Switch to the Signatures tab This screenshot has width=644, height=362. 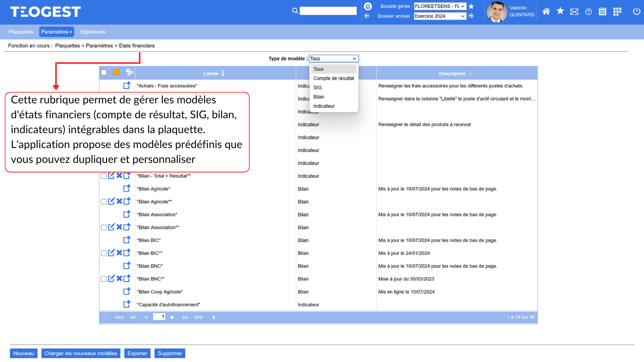click(x=93, y=32)
